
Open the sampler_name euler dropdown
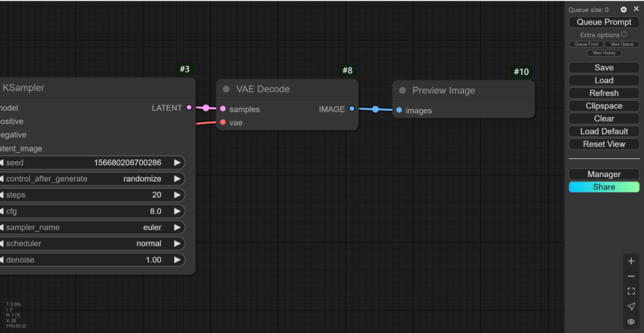click(152, 227)
